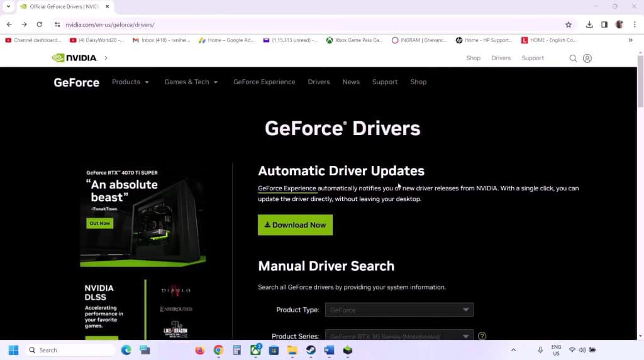Open Home - Google Ads bookmark
The image size is (644, 360).
pyautogui.click(x=226, y=40)
